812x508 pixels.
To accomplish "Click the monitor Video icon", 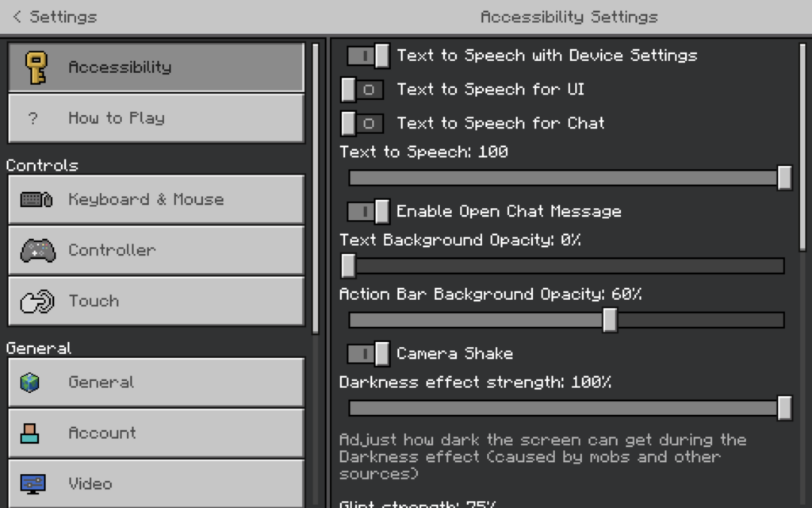I will point(33,483).
